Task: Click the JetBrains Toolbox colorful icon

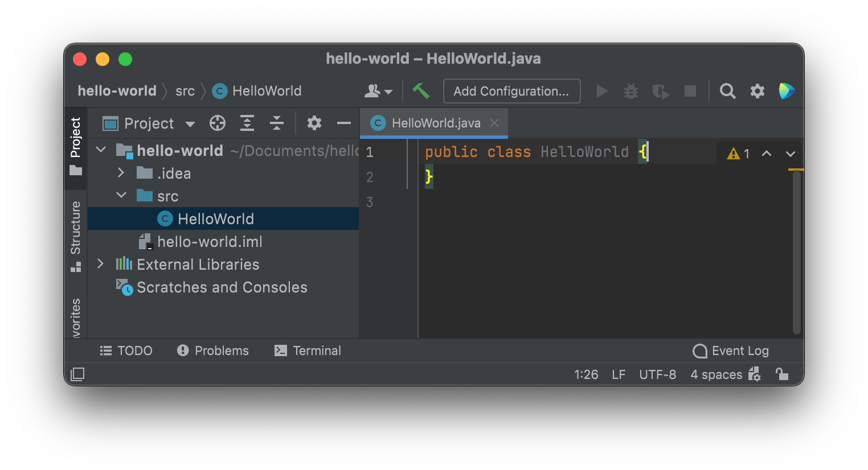Action: (787, 91)
